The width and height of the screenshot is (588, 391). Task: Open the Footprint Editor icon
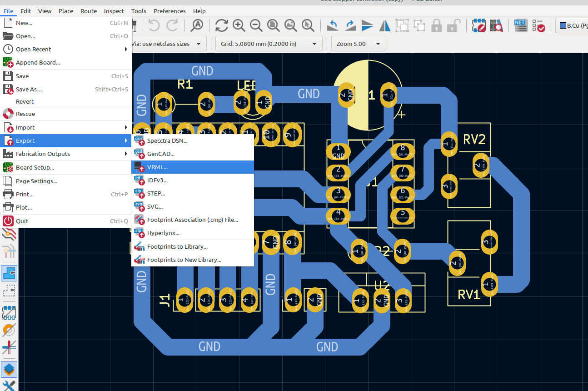[479, 25]
